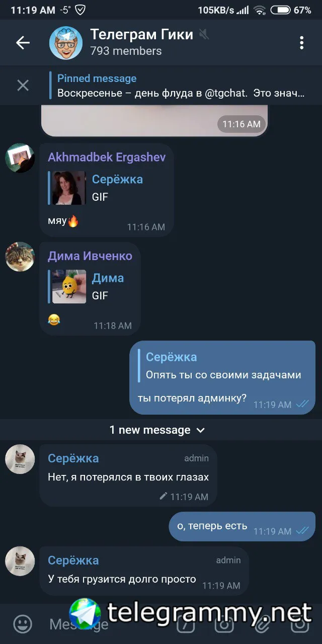Tap the Akhmadbek Ergashev sender name
This screenshot has height=644, width=322.
[x=107, y=157]
